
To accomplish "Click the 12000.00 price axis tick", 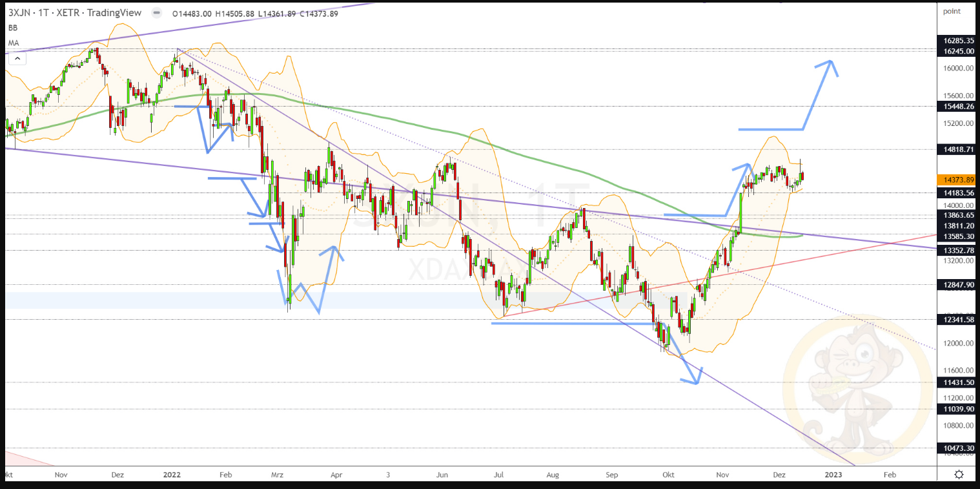I will point(958,343).
